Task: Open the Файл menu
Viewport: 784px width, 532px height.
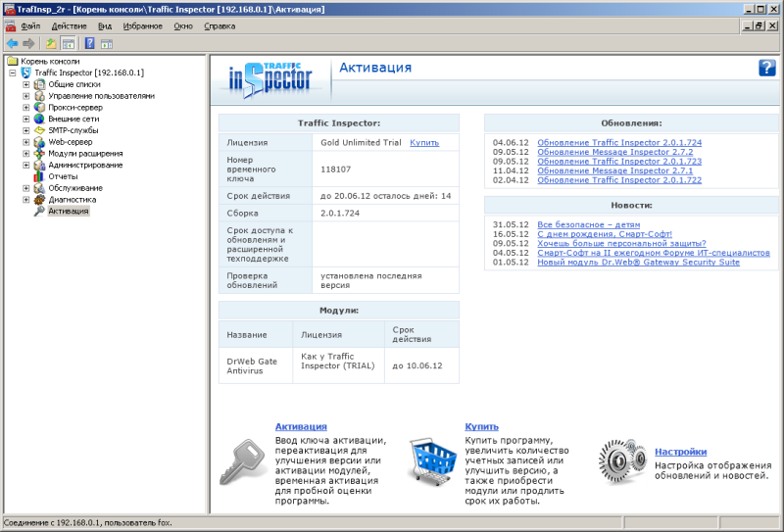Action: pos(30,26)
